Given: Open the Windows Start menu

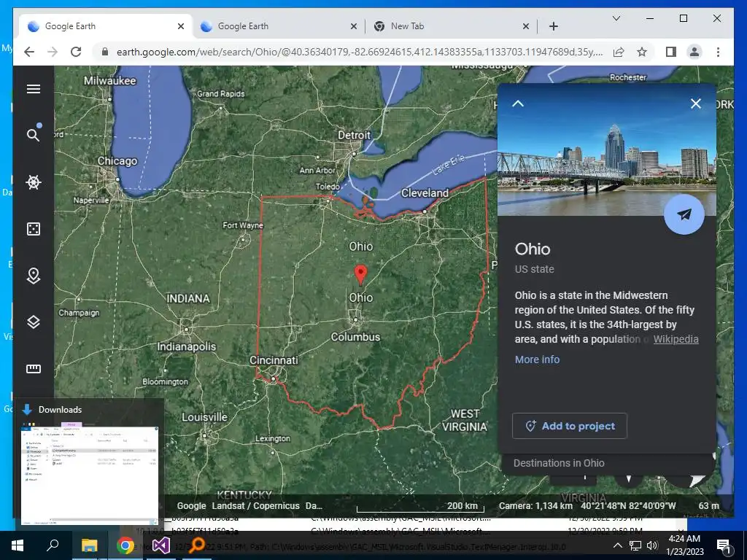Looking at the screenshot, I should (x=18, y=545).
